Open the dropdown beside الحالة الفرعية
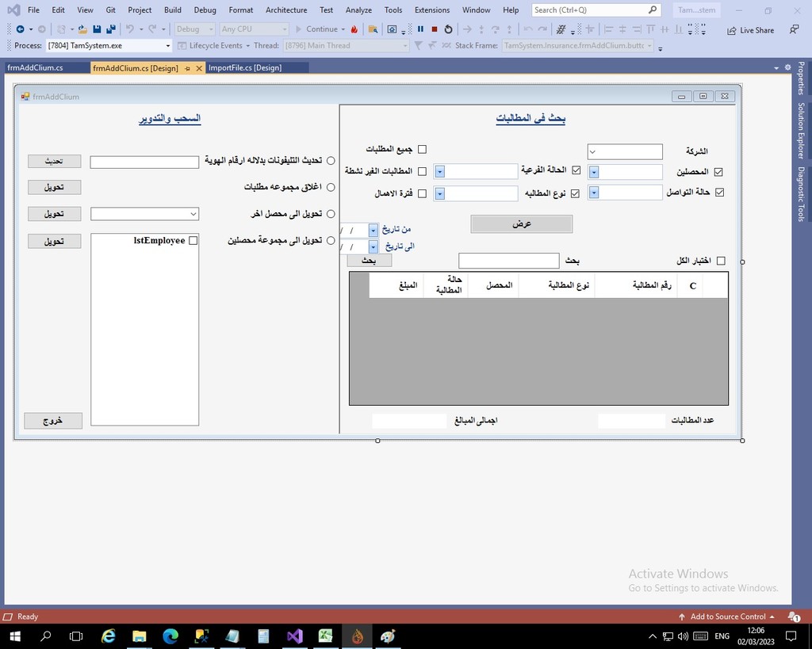The height and width of the screenshot is (649, 812). point(439,171)
